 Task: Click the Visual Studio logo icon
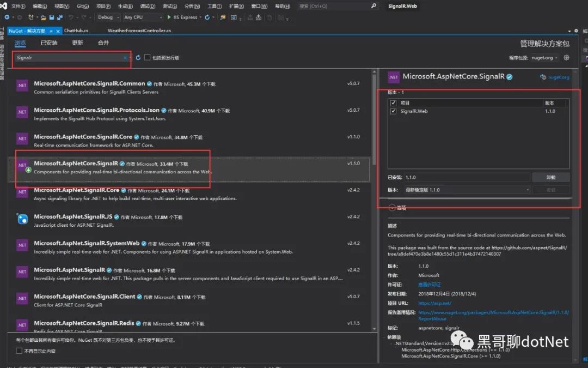coord(4,5)
